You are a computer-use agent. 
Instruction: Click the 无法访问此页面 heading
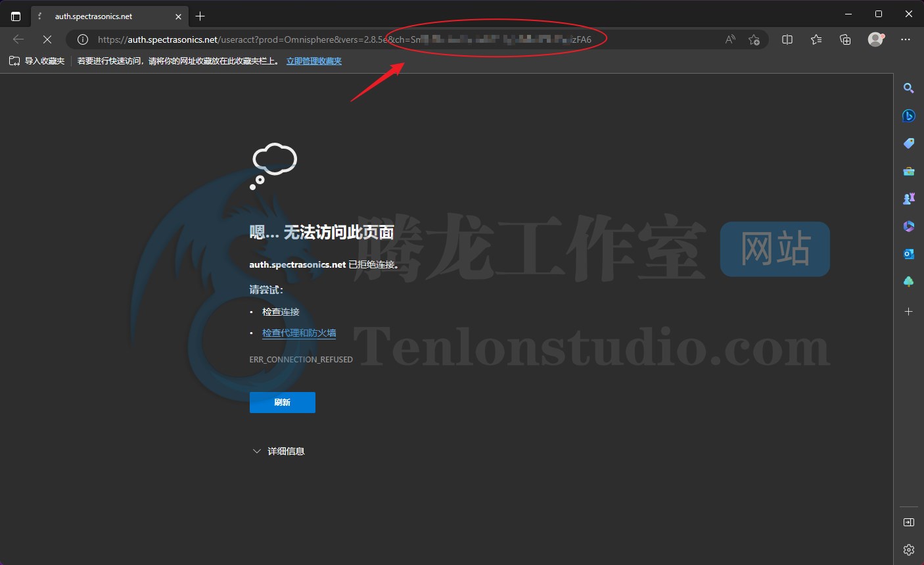click(x=338, y=232)
